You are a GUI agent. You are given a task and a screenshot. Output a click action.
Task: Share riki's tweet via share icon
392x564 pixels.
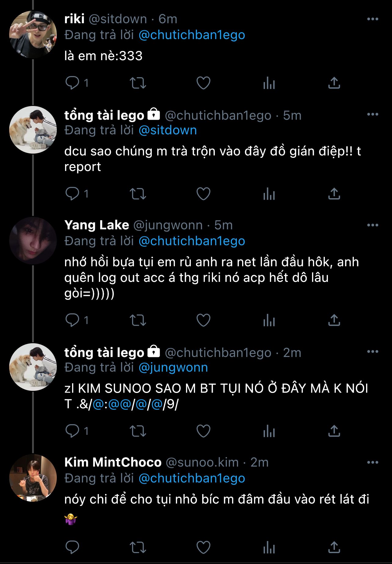point(334,83)
